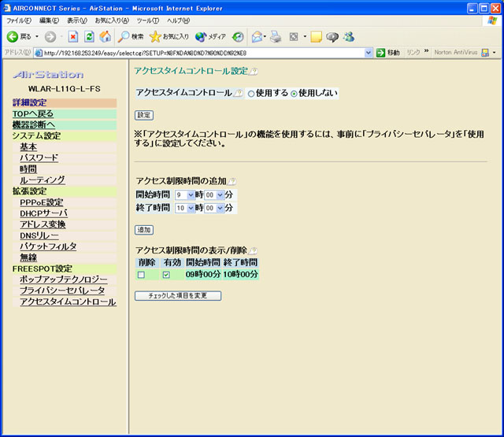The width and height of the screenshot is (504, 437).
Task: Click the Home page icon
Action: (x=105, y=37)
